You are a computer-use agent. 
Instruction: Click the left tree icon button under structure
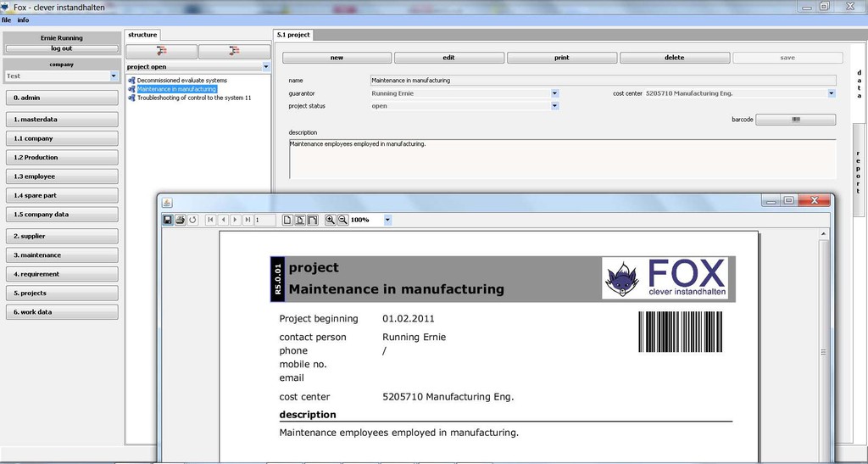[162, 52]
